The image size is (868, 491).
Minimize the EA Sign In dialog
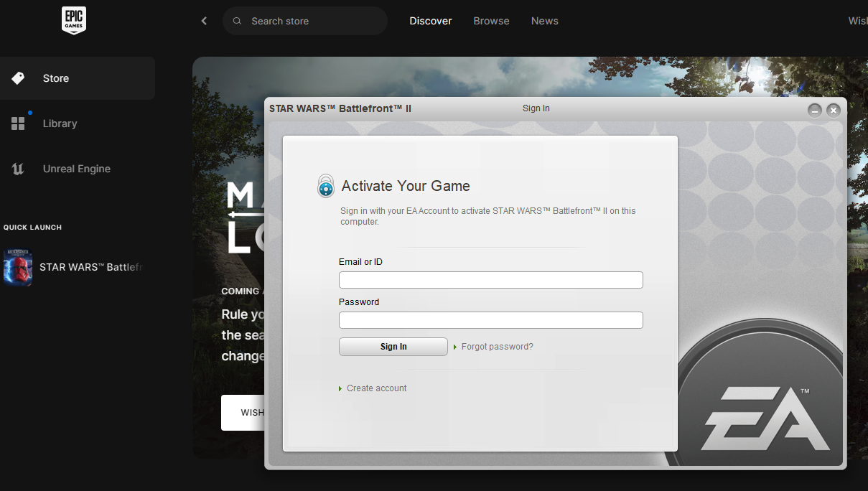pos(814,110)
